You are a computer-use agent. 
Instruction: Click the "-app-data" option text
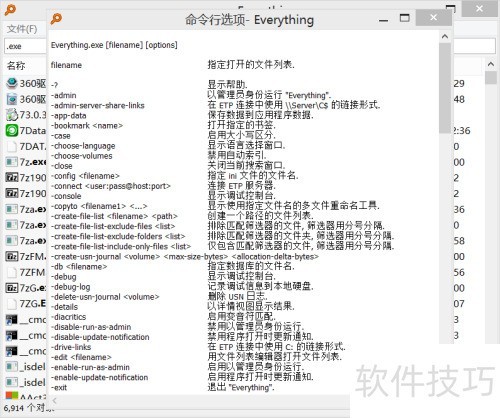(x=68, y=115)
